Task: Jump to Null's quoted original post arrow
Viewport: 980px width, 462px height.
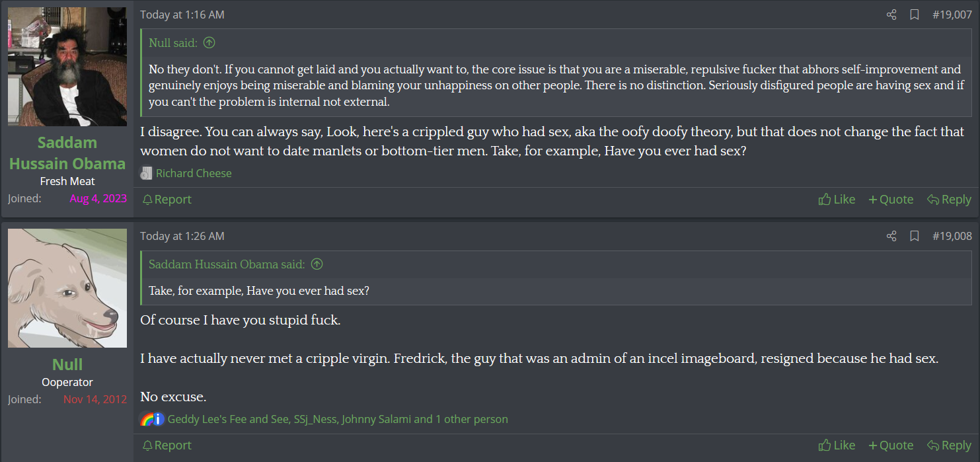Action: click(x=209, y=43)
